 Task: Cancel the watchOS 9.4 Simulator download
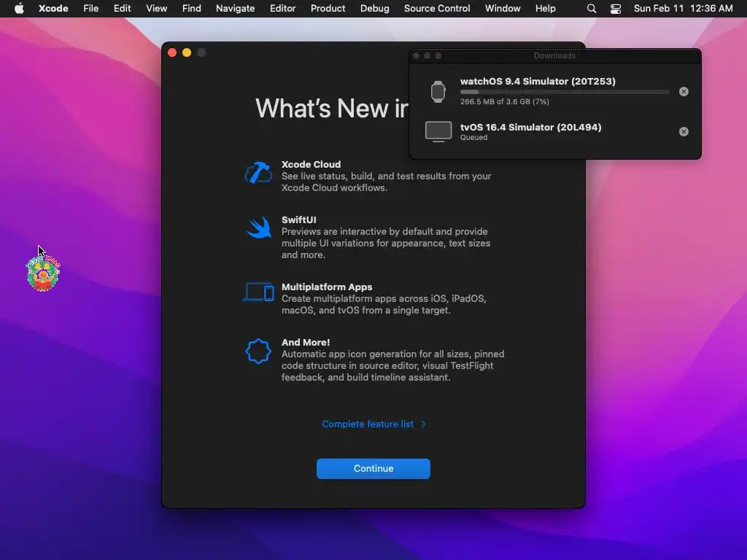click(x=684, y=91)
